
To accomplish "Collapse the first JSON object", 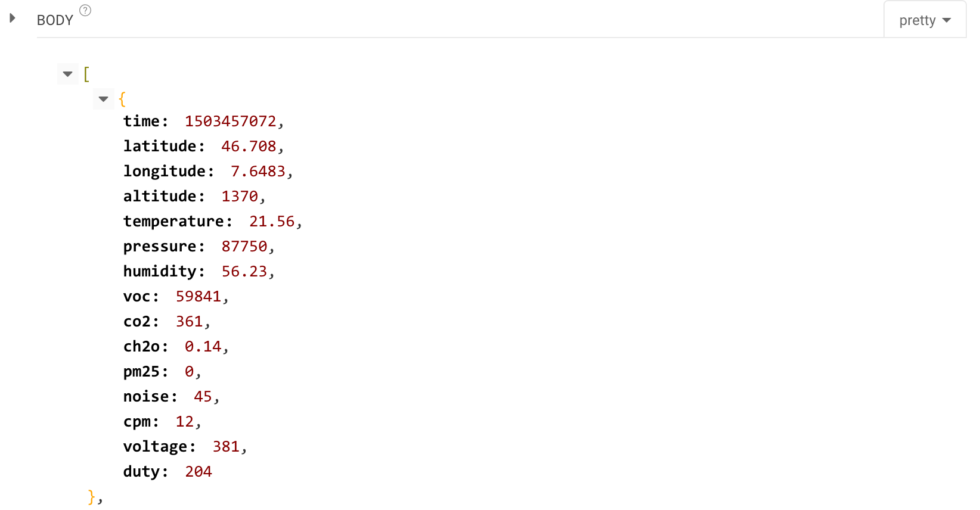I will click(x=104, y=99).
